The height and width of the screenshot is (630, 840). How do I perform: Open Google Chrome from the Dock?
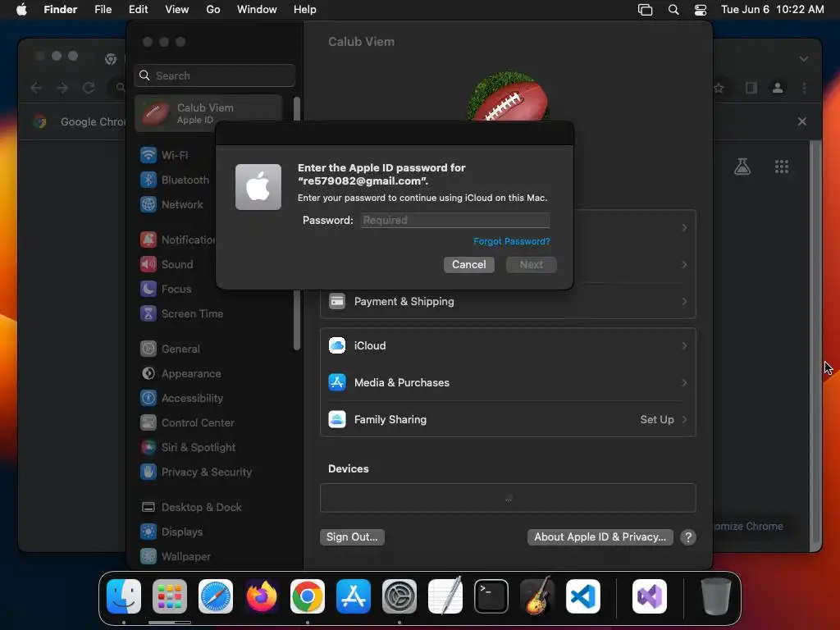[x=308, y=596]
